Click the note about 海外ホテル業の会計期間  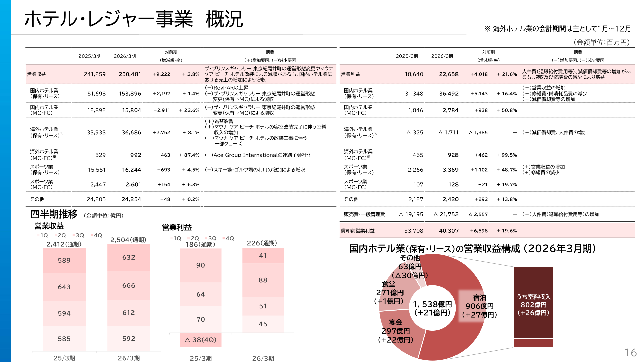tap(557, 28)
